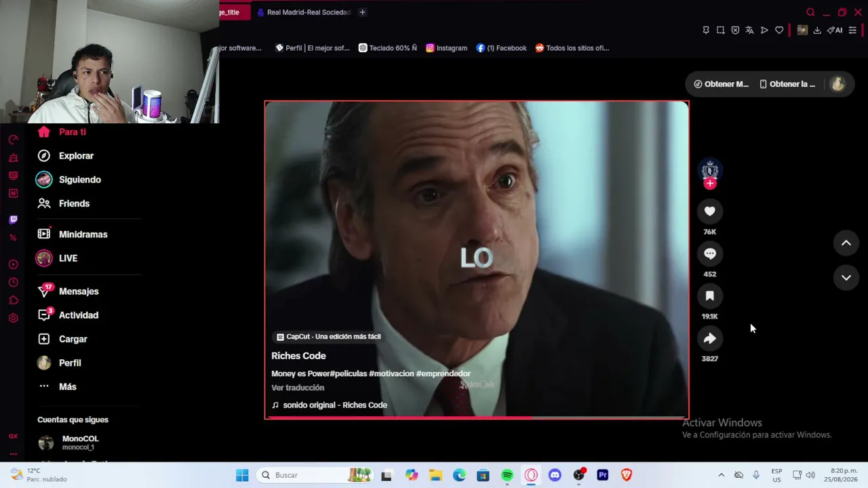Screen dimensions: 868x488
Task: Open Facebook bookmark
Action: click(501, 48)
